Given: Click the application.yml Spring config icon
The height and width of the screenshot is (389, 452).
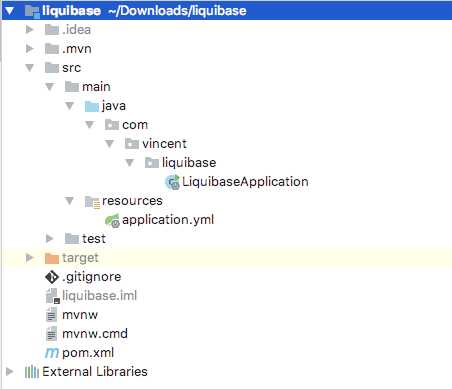Looking at the screenshot, I should tap(112, 221).
